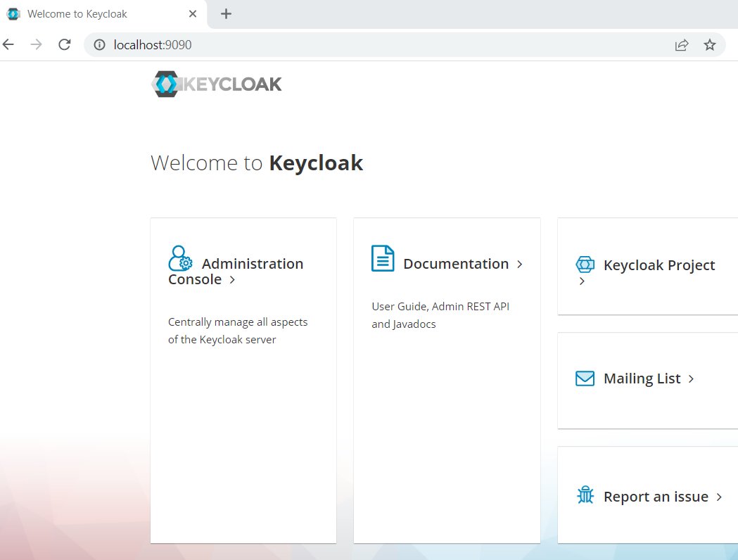This screenshot has width=738, height=560.
Task: Select the Administration Console user-gear icon
Action: (x=180, y=258)
